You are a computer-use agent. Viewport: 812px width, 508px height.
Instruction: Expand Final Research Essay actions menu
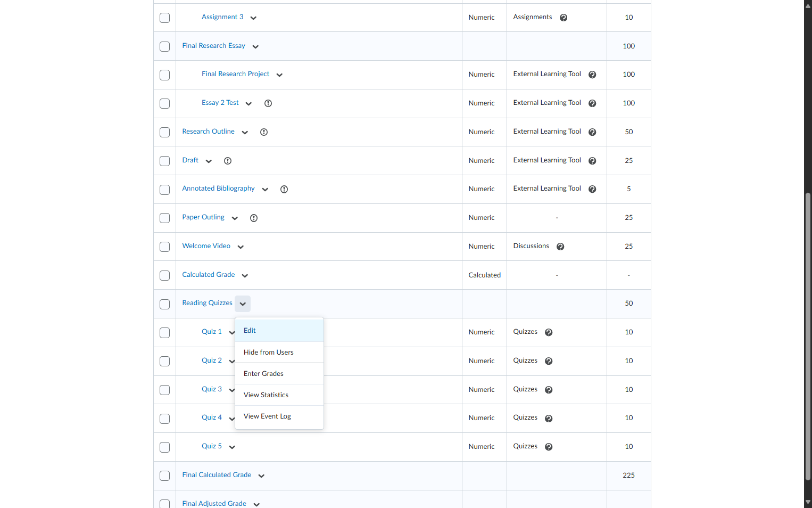point(255,47)
